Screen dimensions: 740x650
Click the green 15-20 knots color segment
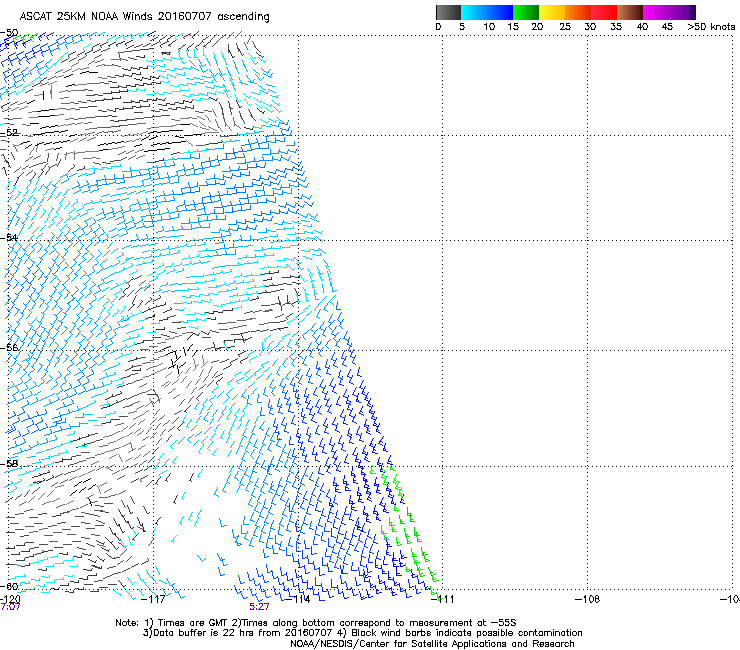pos(526,12)
